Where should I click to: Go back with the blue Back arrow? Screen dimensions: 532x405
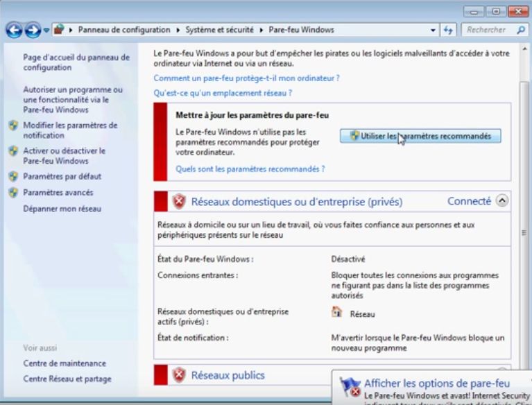[x=14, y=31]
